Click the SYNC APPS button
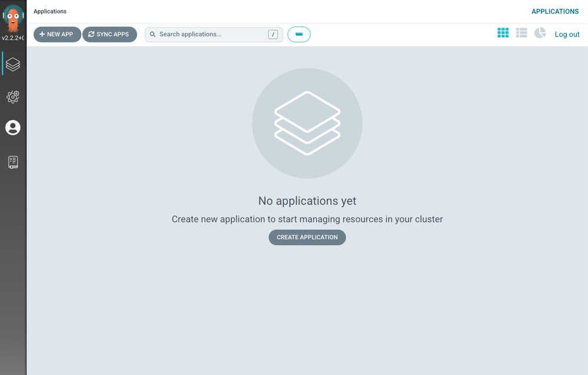This screenshot has width=588, height=375. 109,35
